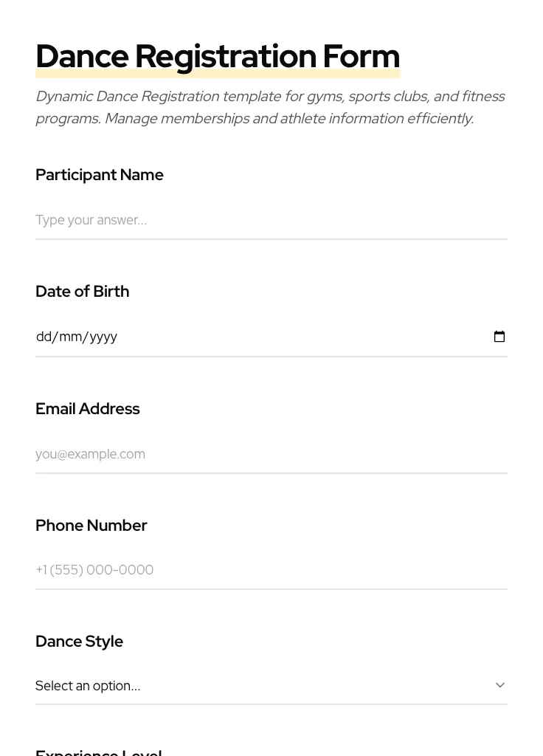The width and height of the screenshot is (543, 756).
Task: Click the 'Dance Registration Form' heading
Action: click(x=217, y=56)
